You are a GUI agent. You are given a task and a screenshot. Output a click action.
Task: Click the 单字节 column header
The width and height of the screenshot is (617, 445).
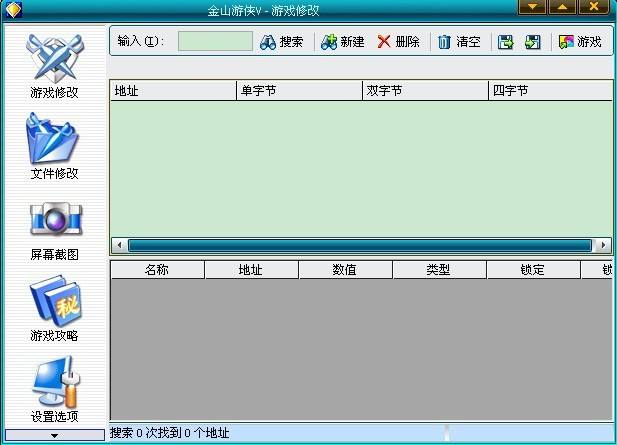(x=299, y=91)
